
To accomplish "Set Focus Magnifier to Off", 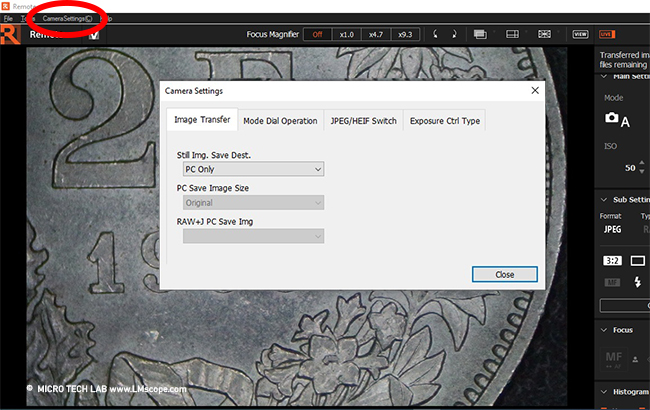I will (x=318, y=34).
